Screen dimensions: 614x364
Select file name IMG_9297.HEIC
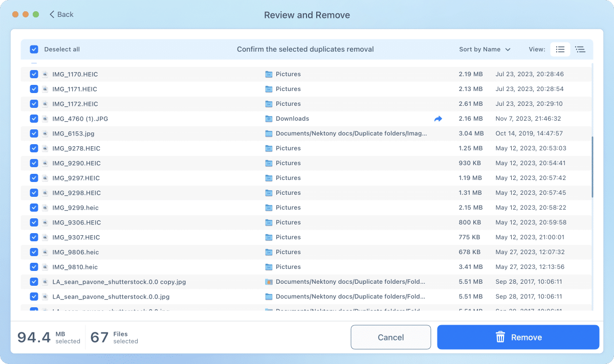click(76, 178)
